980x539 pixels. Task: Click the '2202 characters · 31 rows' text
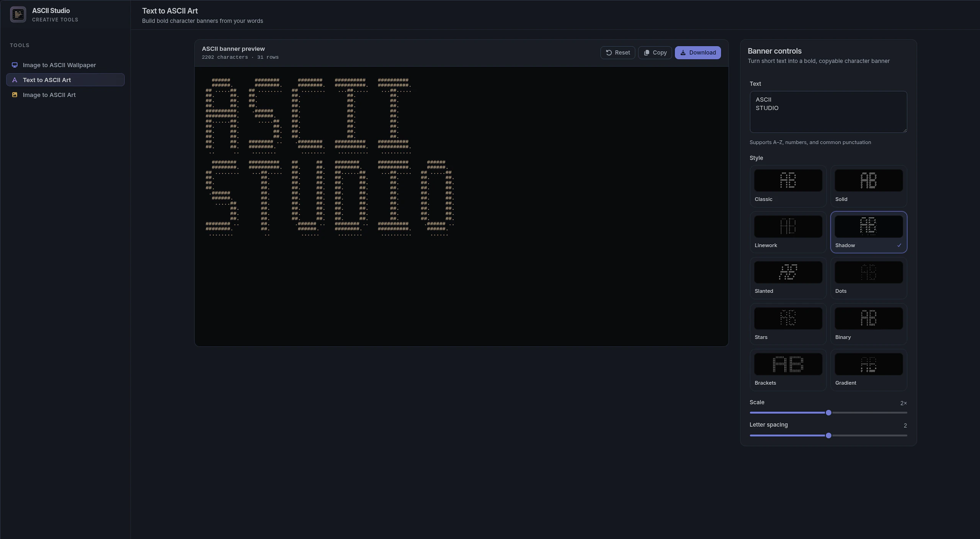click(240, 57)
